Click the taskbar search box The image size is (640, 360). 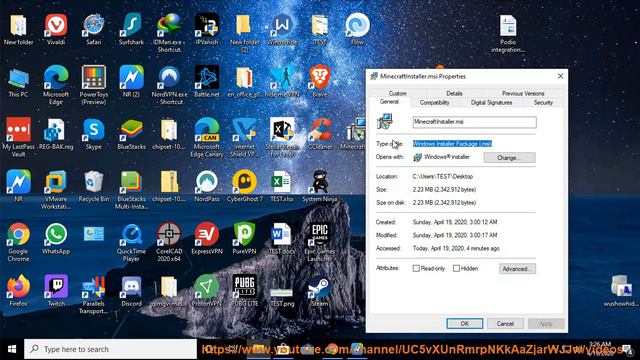[x=110, y=349]
